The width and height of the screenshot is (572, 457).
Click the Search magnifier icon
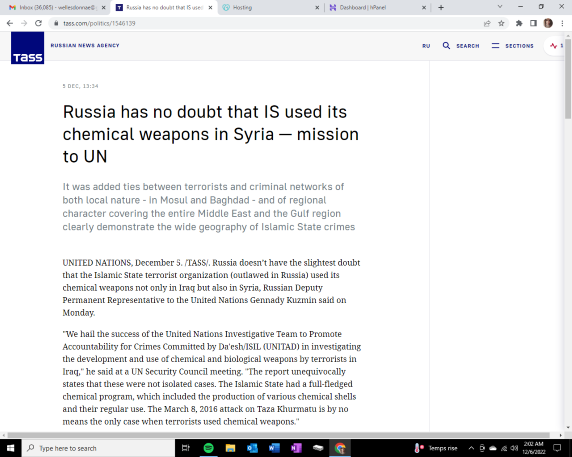coord(446,46)
